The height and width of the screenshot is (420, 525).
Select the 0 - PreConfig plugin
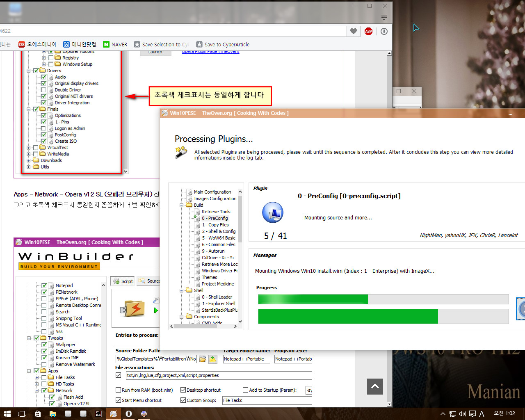215,218
